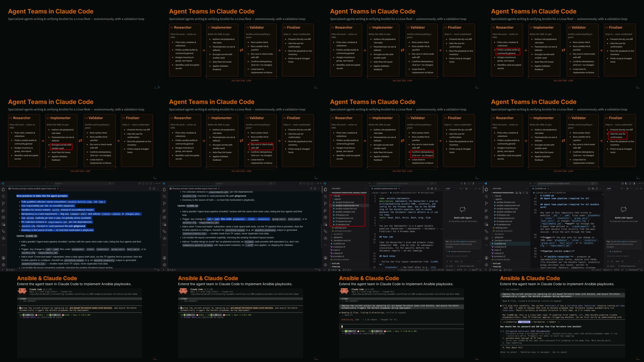Open Source Control icon in CLAUDE.md window activity bar

tap(486, 203)
